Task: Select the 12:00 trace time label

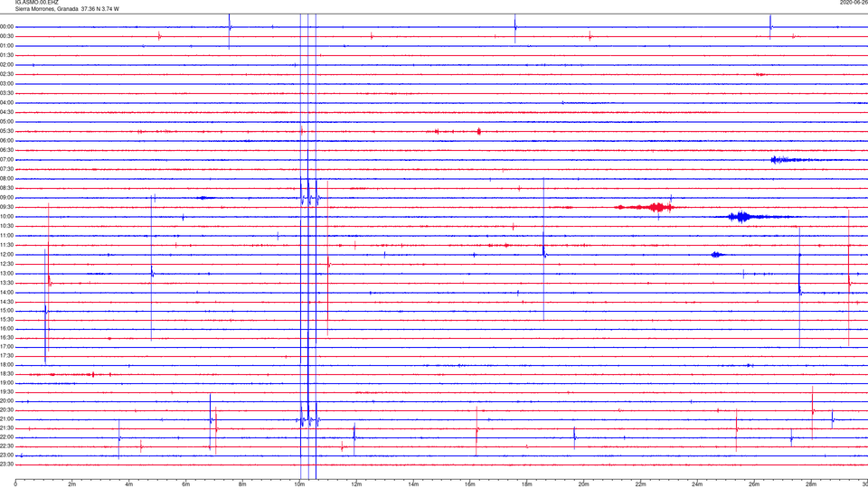Action: 7,255
